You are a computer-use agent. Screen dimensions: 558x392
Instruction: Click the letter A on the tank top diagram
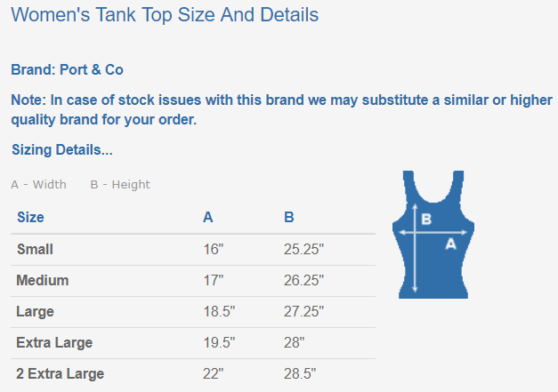[450, 243]
